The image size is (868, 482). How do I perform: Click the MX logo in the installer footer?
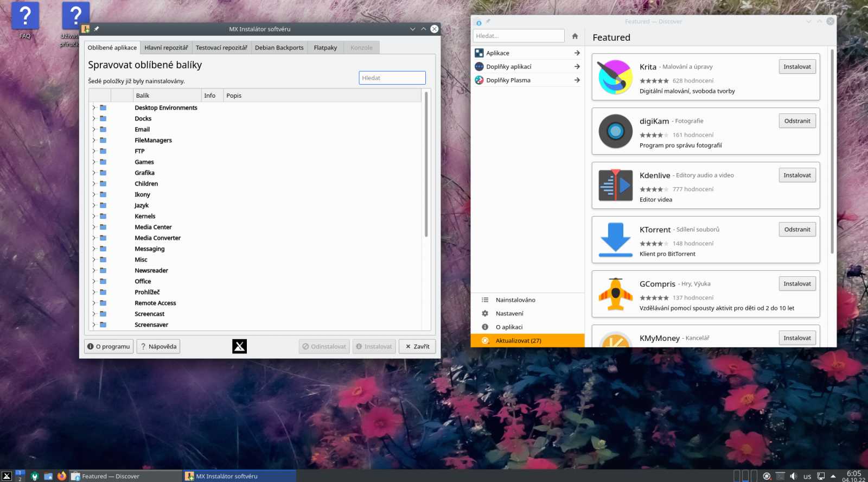239,346
